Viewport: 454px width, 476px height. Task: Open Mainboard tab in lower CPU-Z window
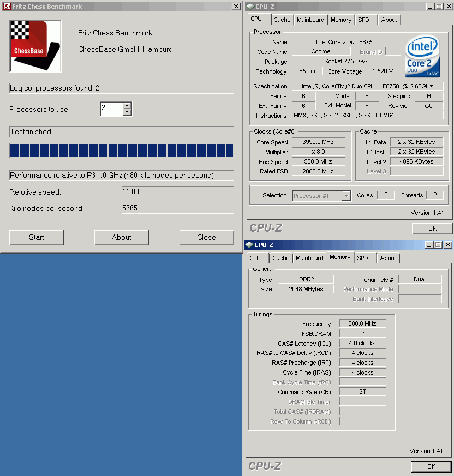point(309,258)
